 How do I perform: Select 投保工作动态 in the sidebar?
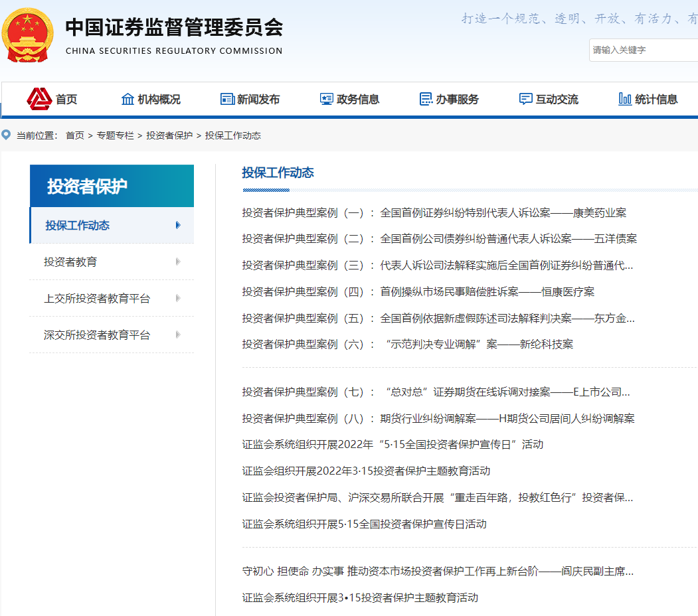112,225
